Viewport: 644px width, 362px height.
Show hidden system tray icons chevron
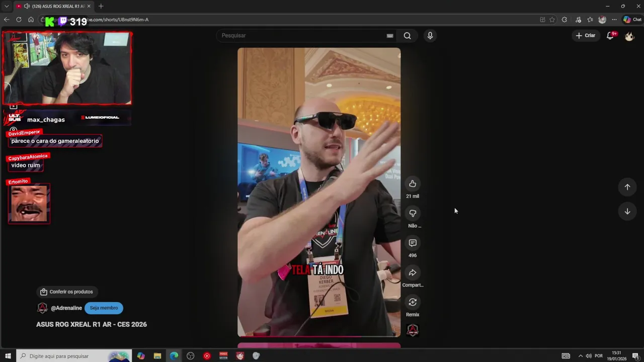pyautogui.click(x=580, y=356)
